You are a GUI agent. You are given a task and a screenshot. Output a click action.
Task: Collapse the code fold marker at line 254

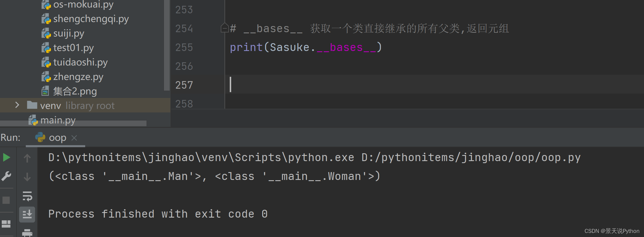tap(225, 28)
